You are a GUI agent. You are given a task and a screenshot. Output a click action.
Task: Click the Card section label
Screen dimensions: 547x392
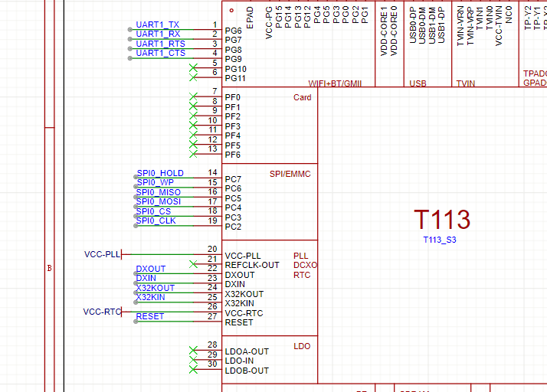coord(302,98)
